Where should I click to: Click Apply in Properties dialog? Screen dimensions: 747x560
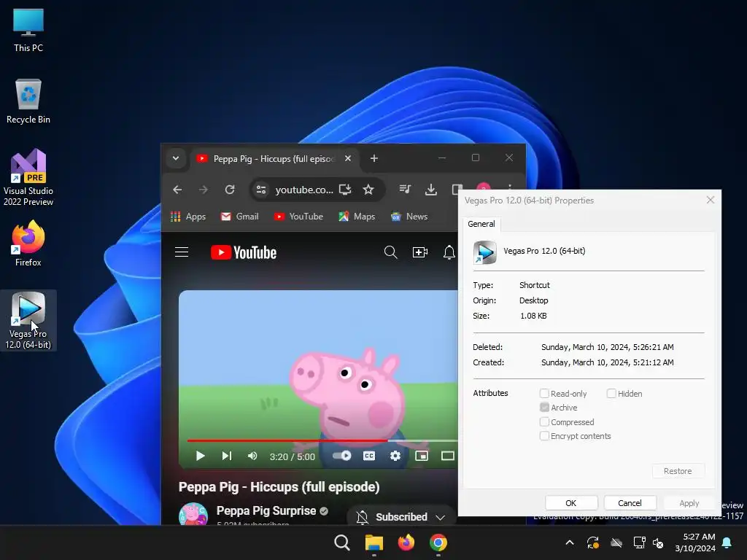(689, 503)
